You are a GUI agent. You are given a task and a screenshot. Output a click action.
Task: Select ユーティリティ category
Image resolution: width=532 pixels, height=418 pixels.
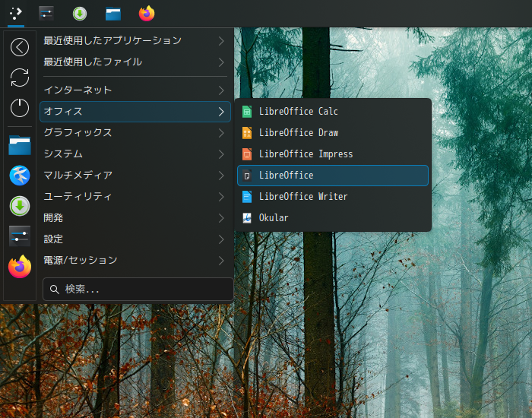coord(135,197)
